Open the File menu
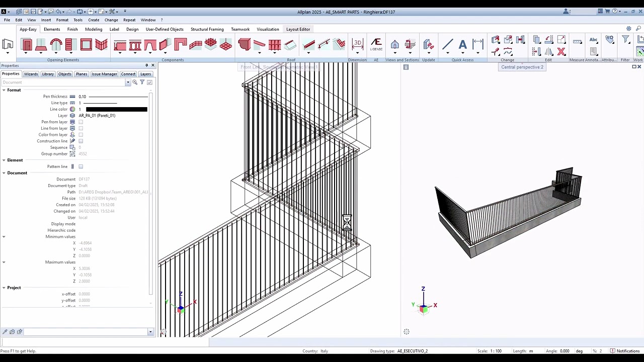Screen dimensions: 644x362 7,20
